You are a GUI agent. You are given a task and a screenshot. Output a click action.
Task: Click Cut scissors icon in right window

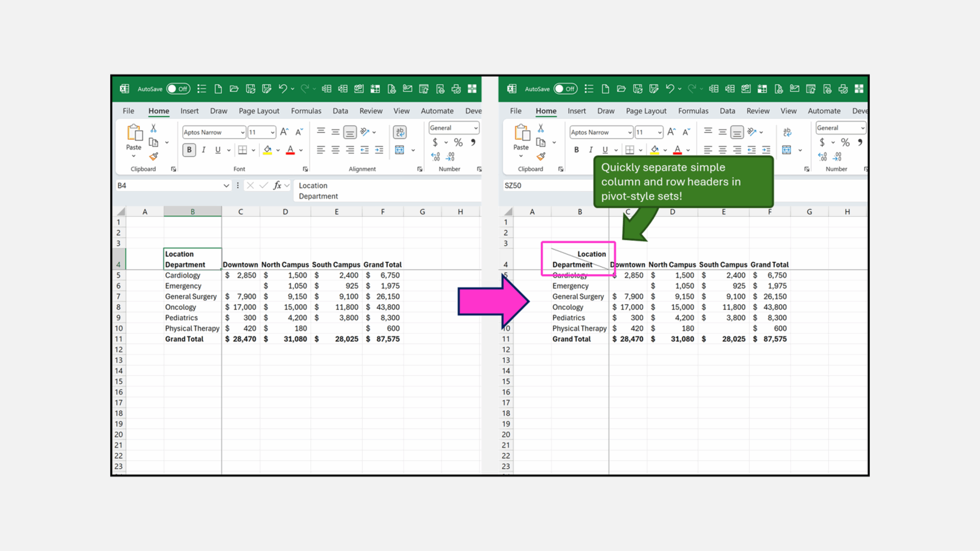(541, 128)
